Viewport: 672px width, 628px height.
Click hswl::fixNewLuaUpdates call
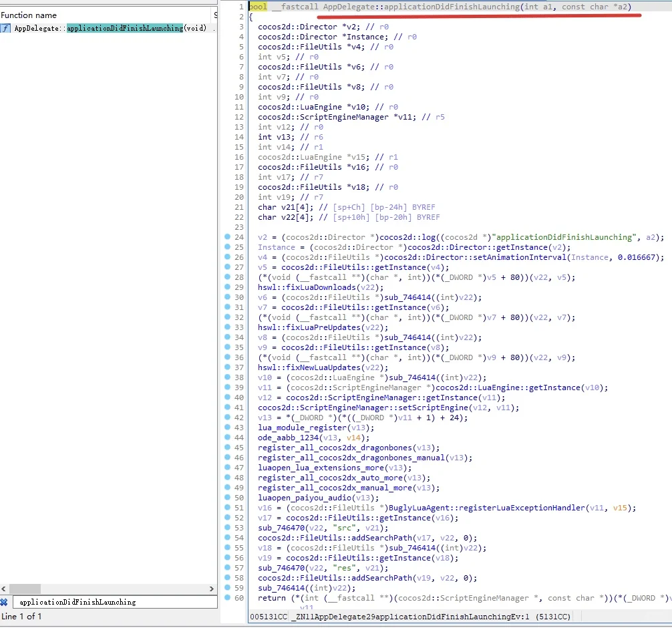309,367
